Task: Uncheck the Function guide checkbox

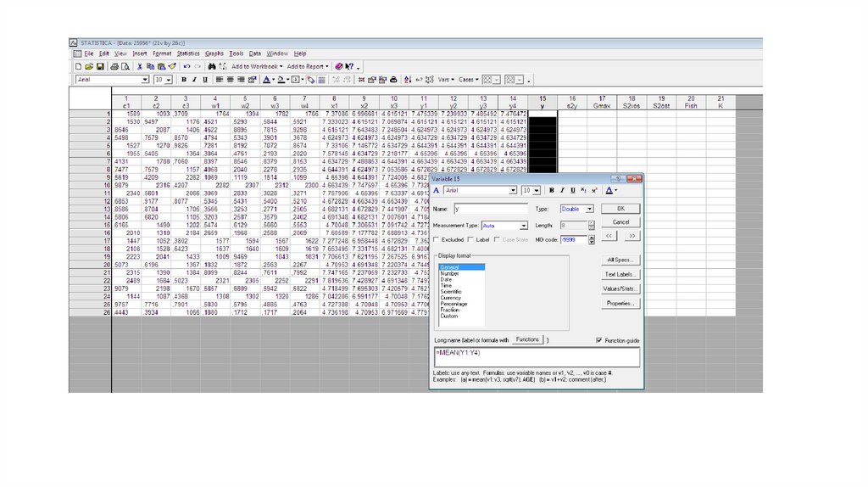Action: [600, 340]
